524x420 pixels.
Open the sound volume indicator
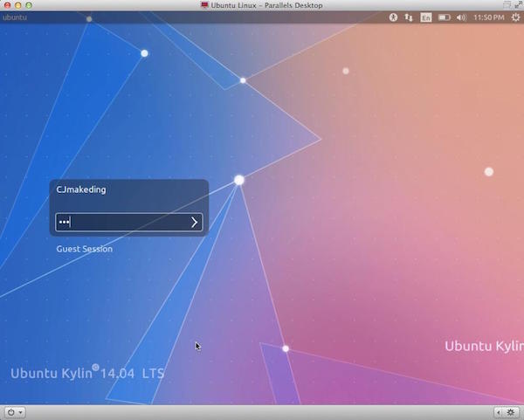tap(461, 17)
